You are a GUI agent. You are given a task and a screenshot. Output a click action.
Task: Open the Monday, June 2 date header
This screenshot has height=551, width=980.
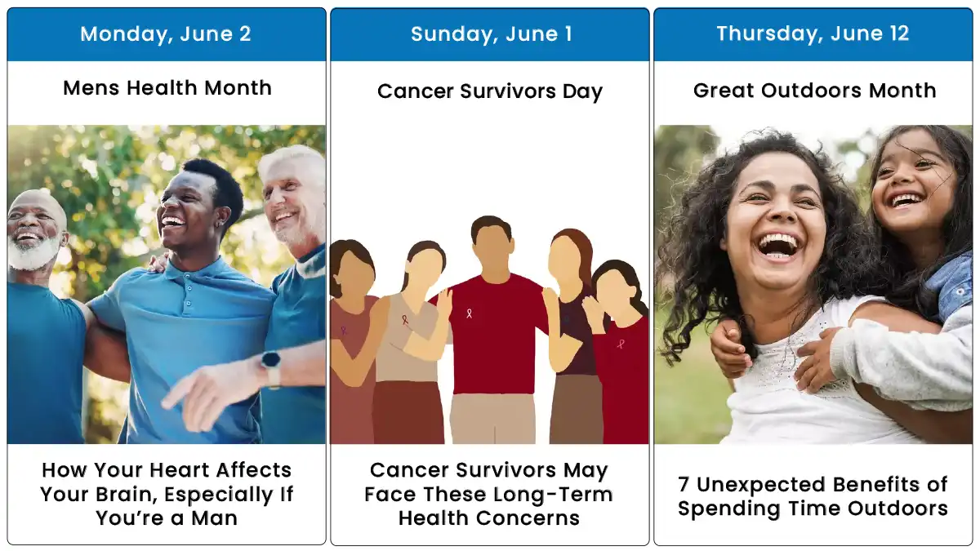coord(166,34)
